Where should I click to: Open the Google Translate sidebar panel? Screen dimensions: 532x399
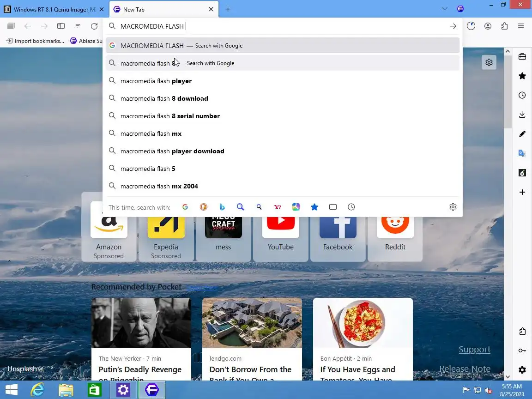pyautogui.click(x=522, y=153)
